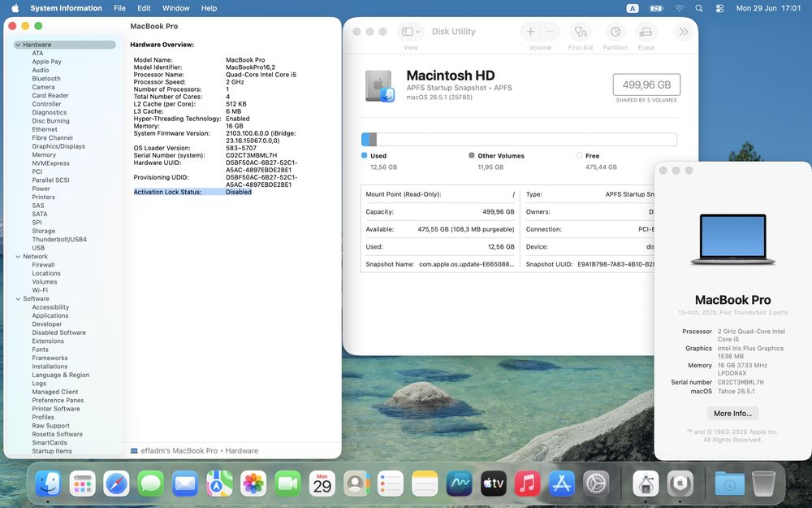Click the MacBook Pro image in About window
This screenshot has height=508, width=812.
click(732, 239)
